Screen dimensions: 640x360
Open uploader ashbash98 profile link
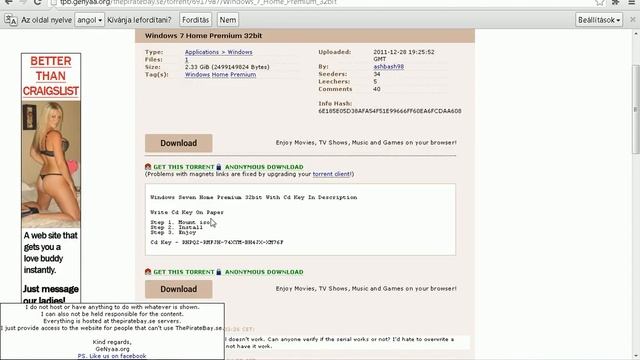click(389, 67)
